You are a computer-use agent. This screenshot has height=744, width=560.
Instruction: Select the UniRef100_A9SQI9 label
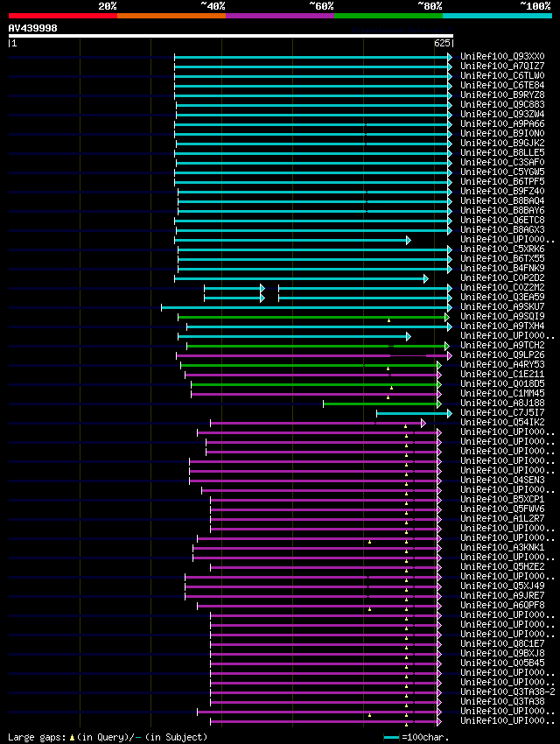(502, 317)
